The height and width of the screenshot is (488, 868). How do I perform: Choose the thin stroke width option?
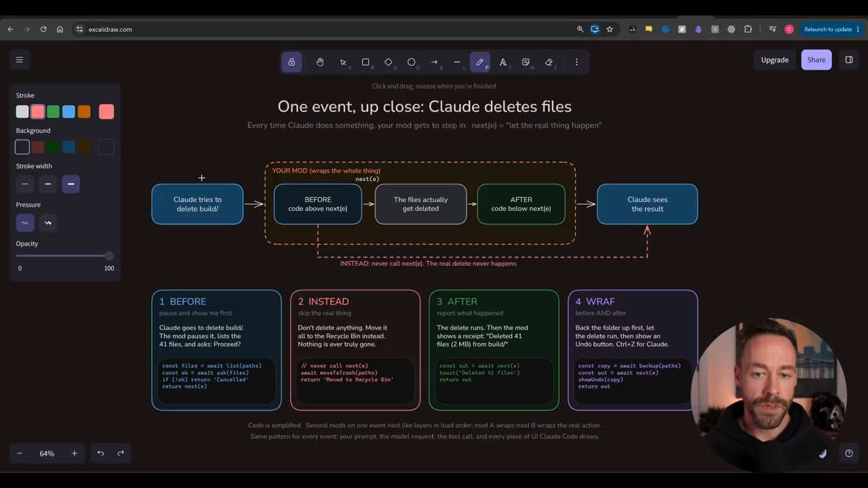(x=25, y=184)
